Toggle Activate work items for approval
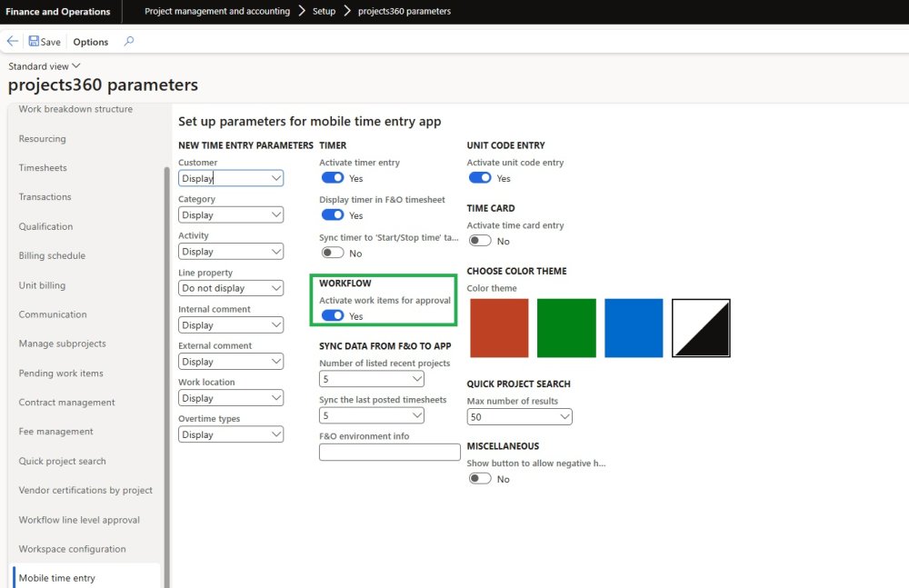The image size is (909, 588). pyautogui.click(x=333, y=316)
